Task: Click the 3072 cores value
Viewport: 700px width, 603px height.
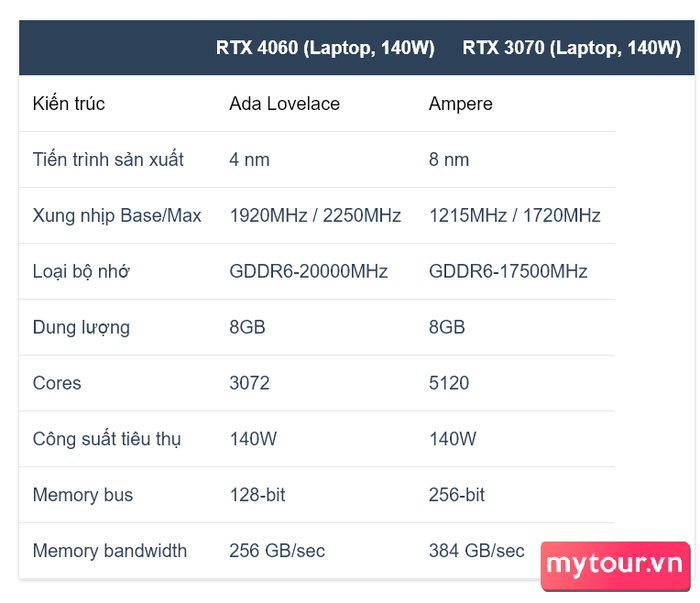Action: (249, 383)
